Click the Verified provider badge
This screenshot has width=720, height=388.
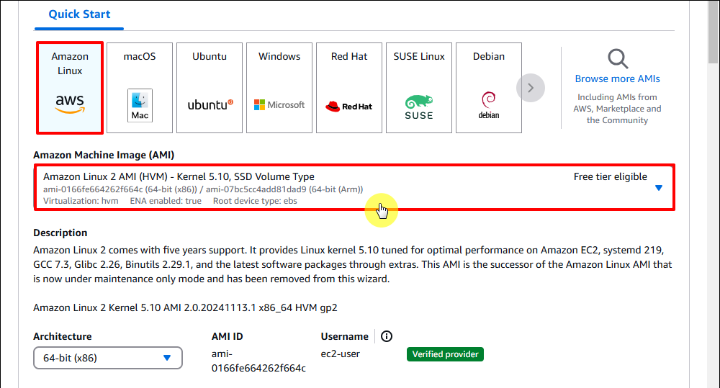[x=445, y=354]
